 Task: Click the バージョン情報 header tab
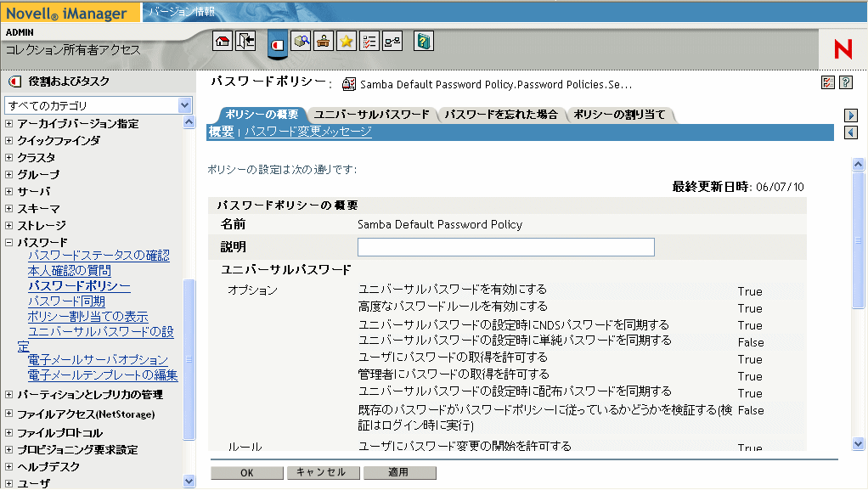(182, 12)
